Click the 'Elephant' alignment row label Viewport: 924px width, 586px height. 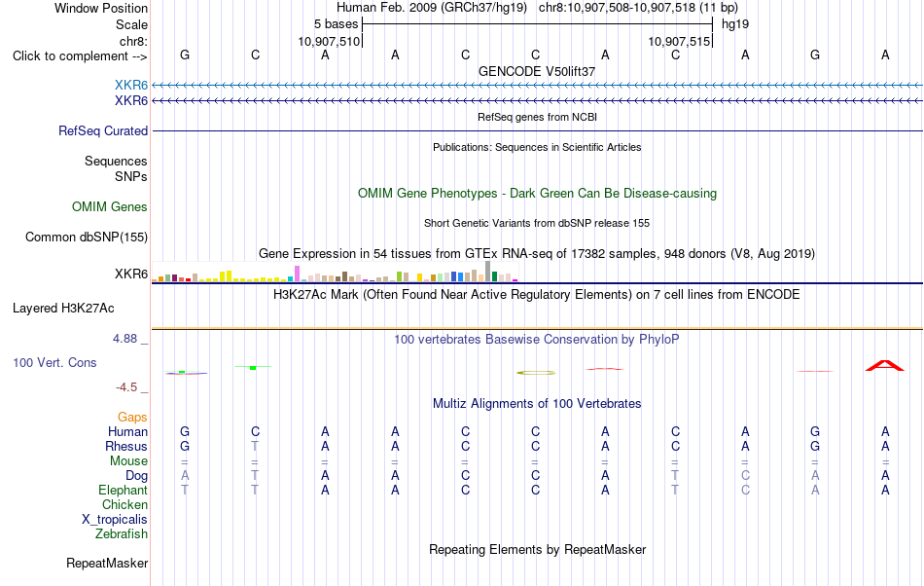123,490
